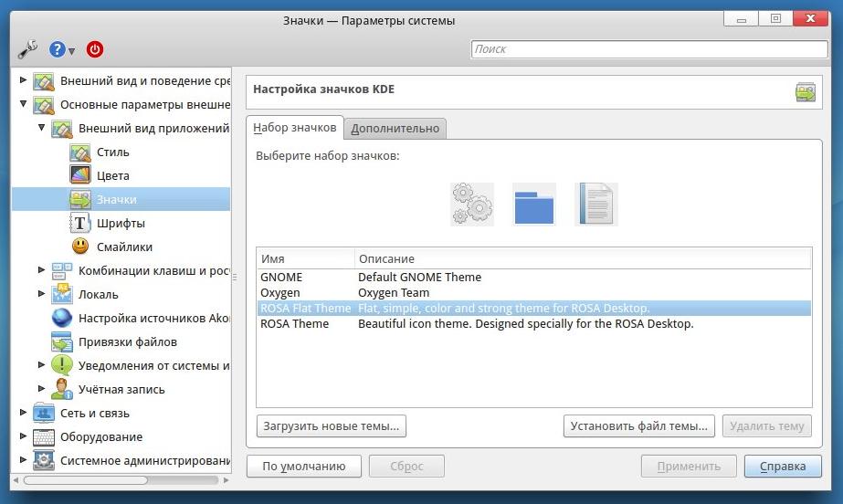Click the Привязки файлов icon
The image size is (843, 504).
(x=62, y=341)
